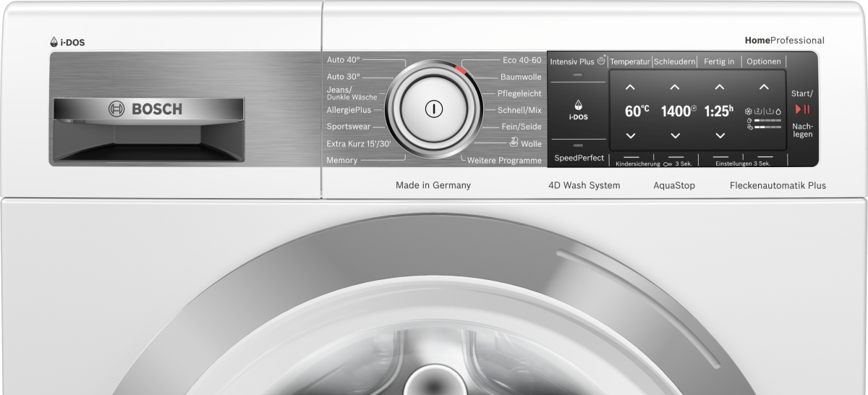This screenshot has width=868, height=395.
Task: Tap the Nachlegen label
Action: 802,130
